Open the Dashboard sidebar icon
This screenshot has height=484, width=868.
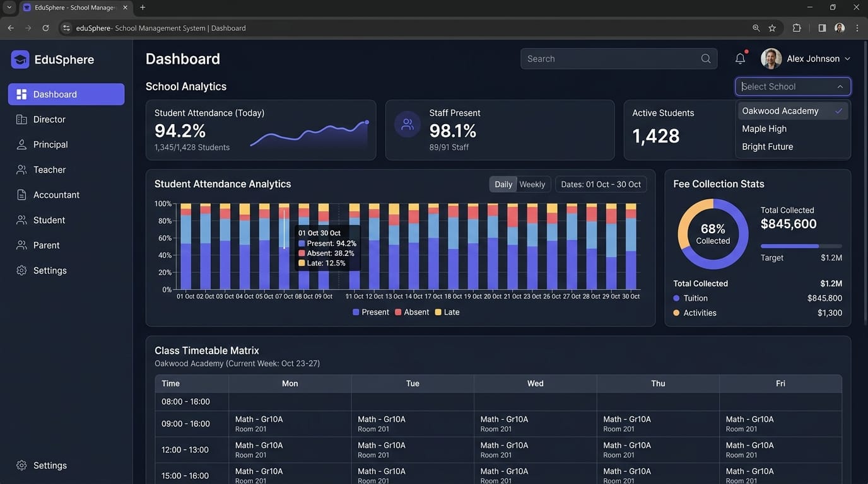21,94
